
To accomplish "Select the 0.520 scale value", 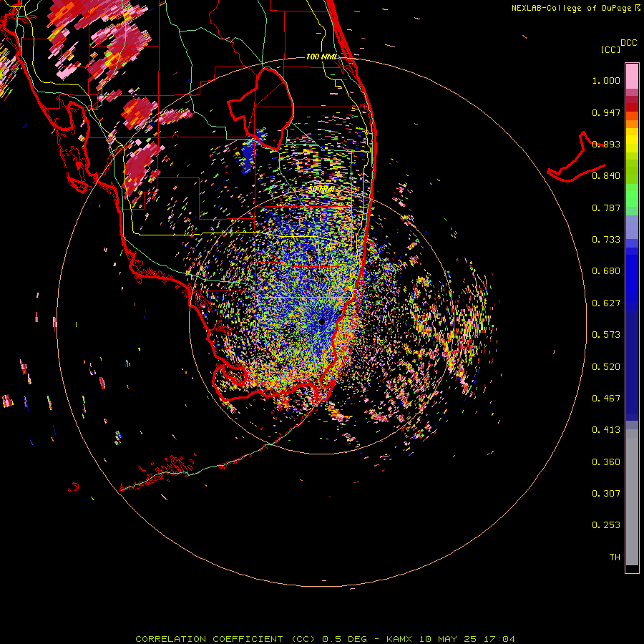I will click(606, 367).
